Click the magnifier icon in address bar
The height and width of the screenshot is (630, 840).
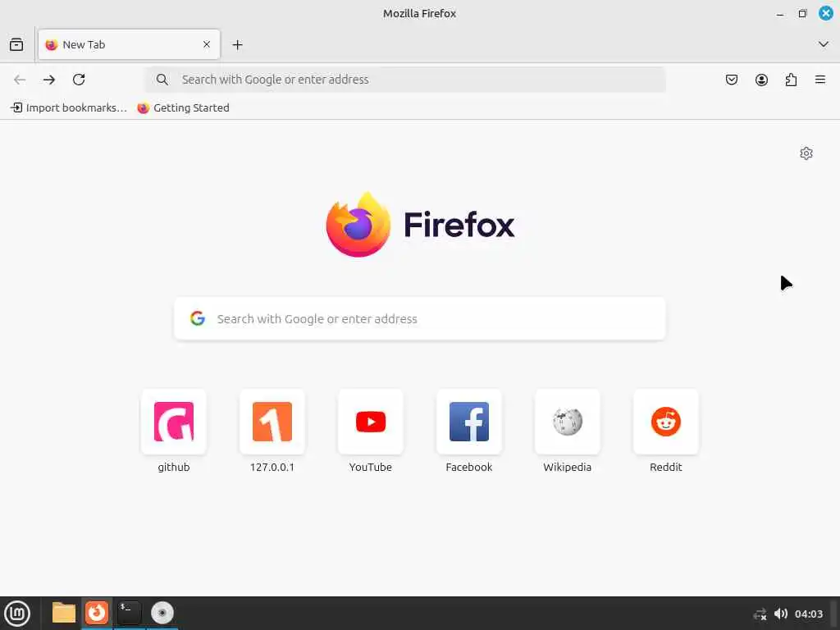(x=162, y=80)
